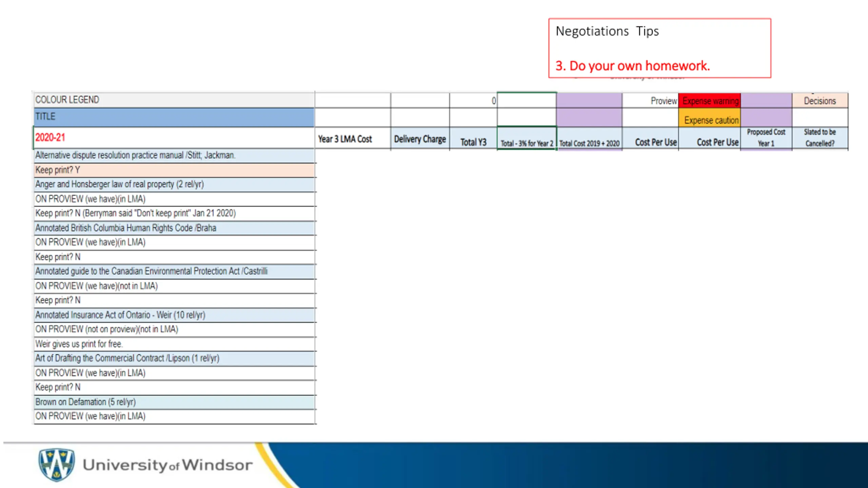Click the Keep print? Y row

(x=174, y=170)
